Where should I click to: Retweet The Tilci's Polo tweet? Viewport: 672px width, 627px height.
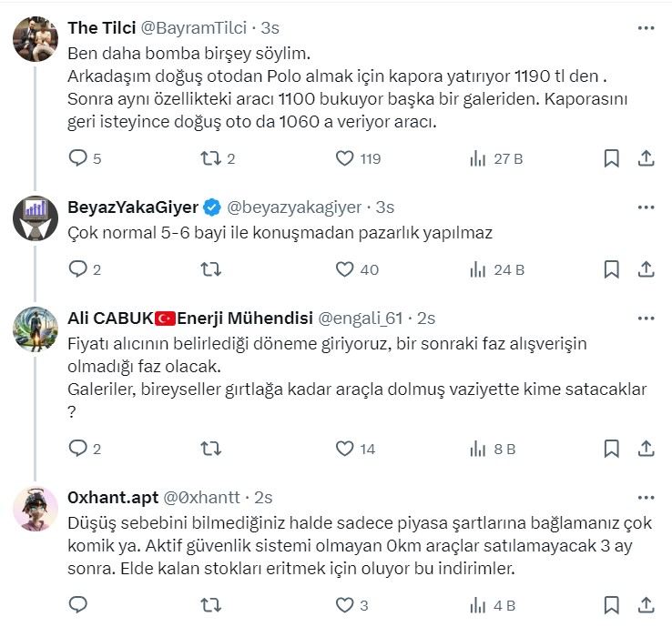click(x=210, y=158)
